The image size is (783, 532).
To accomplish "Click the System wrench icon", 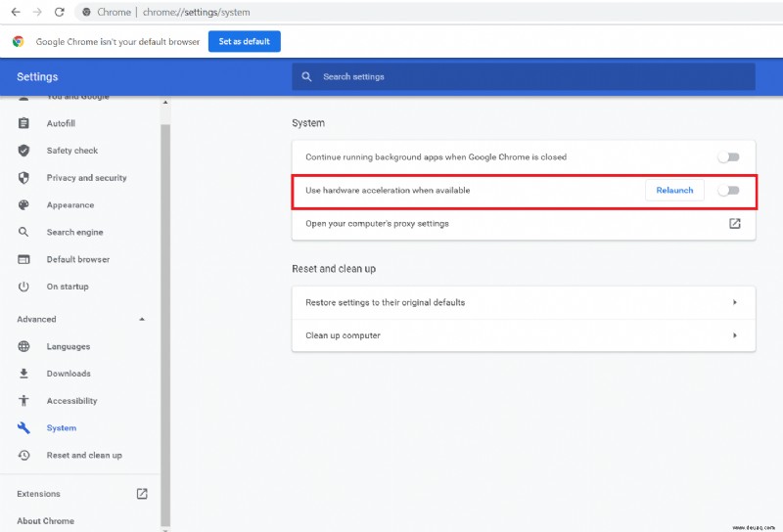I will click(x=23, y=427).
